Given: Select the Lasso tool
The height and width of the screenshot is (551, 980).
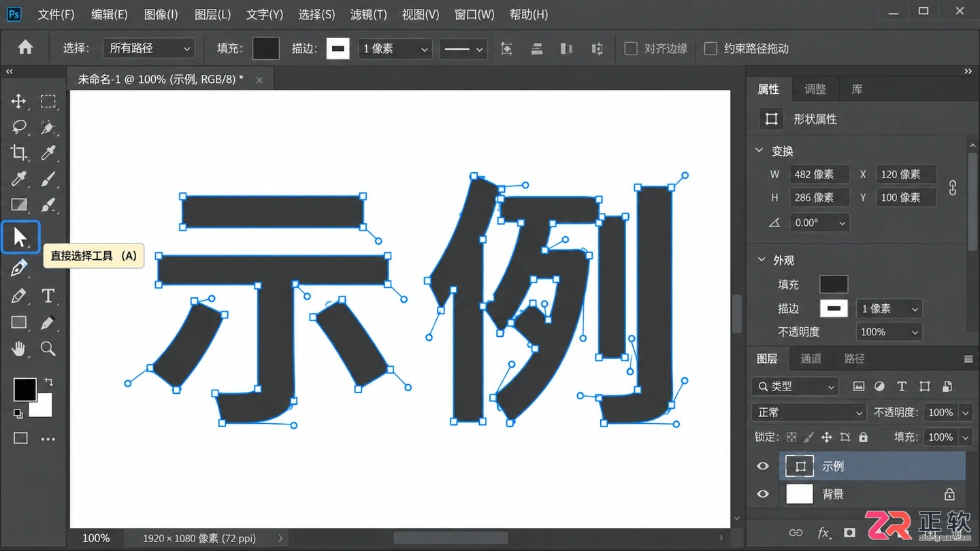Looking at the screenshot, I should click(x=18, y=127).
